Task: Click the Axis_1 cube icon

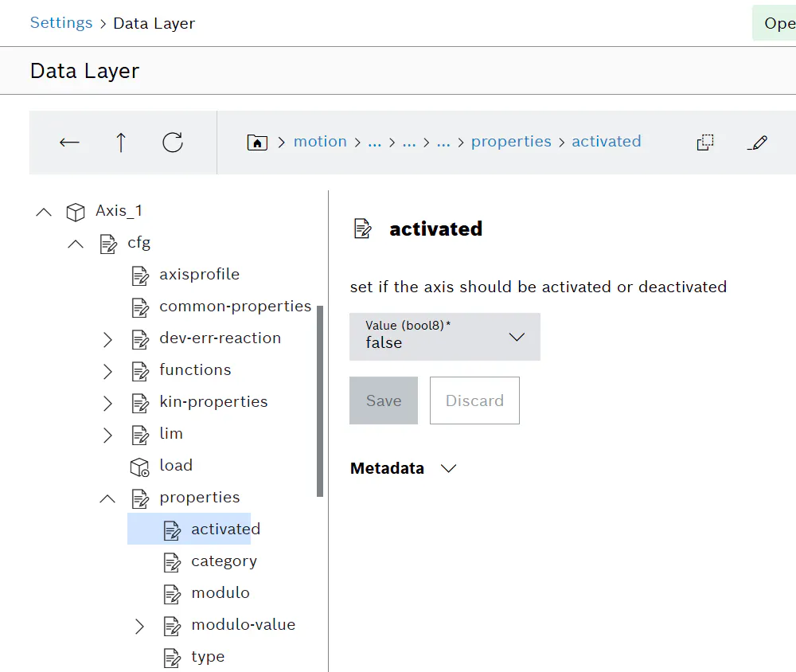Action: tap(76, 212)
